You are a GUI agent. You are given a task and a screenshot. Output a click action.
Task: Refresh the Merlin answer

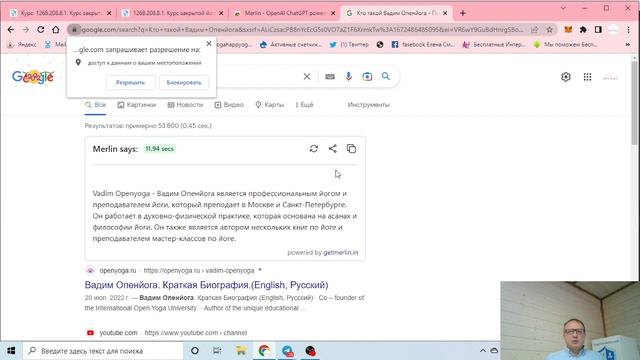pyautogui.click(x=313, y=149)
